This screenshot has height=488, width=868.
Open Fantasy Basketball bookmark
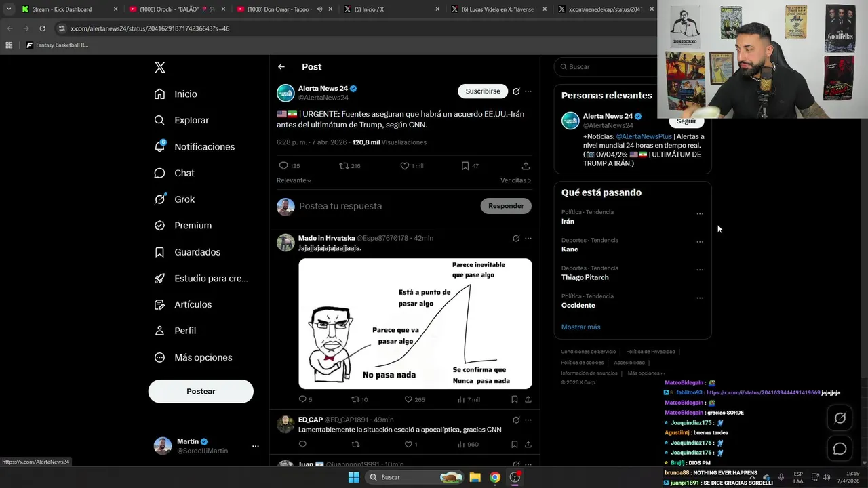point(57,45)
